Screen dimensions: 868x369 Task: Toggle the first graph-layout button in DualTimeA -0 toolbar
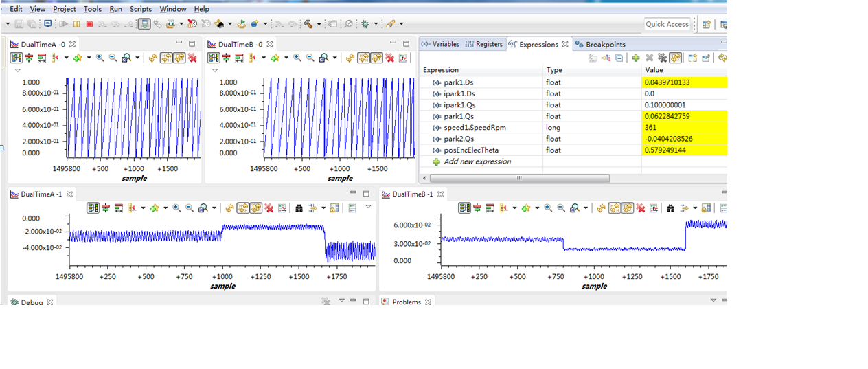coord(15,58)
